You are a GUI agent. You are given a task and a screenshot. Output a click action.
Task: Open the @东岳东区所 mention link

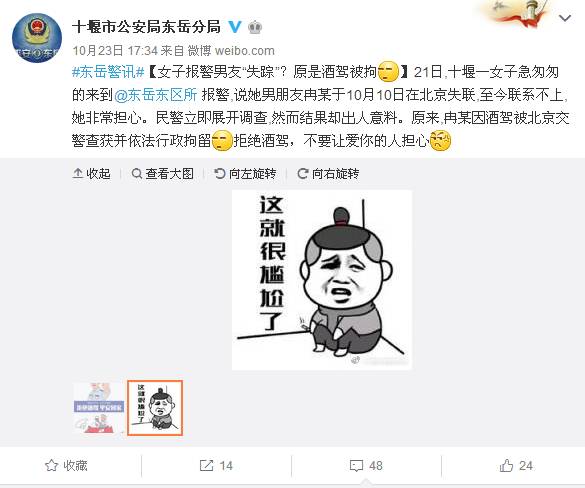pyautogui.click(x=155, y=95)
